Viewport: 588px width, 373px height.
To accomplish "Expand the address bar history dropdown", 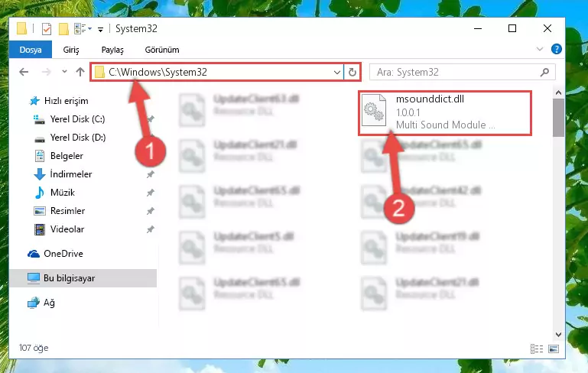I will (336, 72).
